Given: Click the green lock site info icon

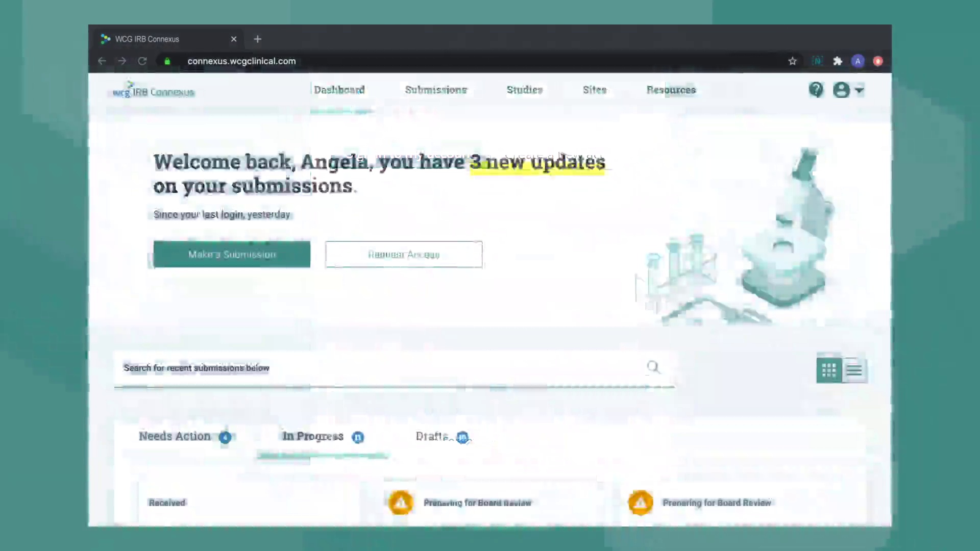Looking at the screenshot, I should coord(167,61).
